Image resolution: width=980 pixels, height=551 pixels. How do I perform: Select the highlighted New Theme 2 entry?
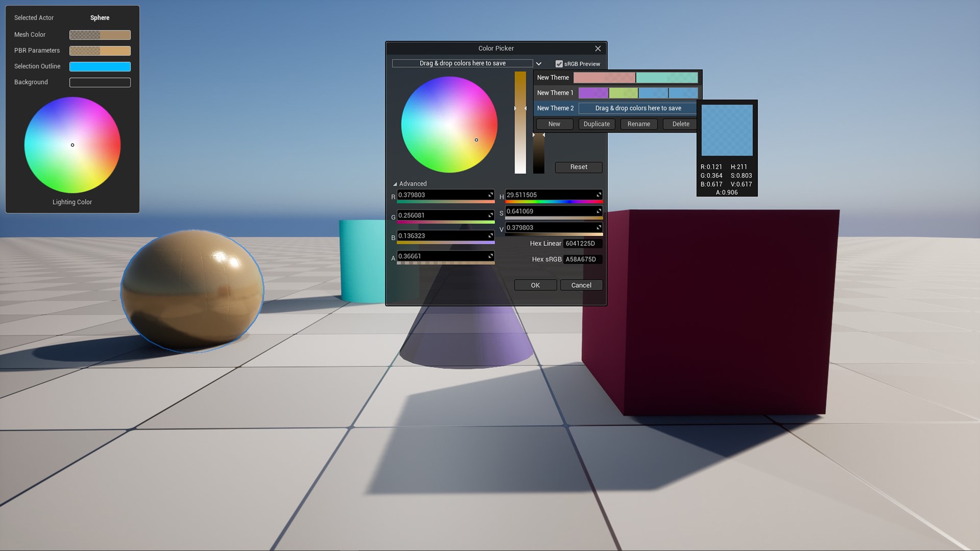pos(555,108)
